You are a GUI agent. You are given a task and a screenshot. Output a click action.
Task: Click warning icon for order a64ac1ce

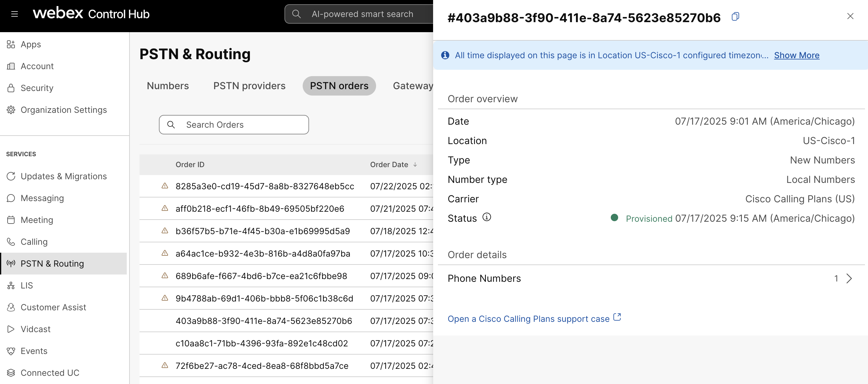coord(165,253)
